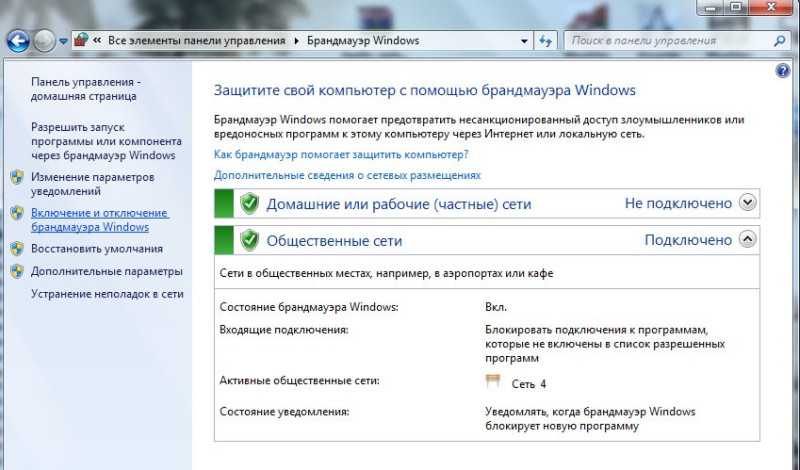Click the Forward navigation arrow button
800x470 pixels.
point(44,41)
